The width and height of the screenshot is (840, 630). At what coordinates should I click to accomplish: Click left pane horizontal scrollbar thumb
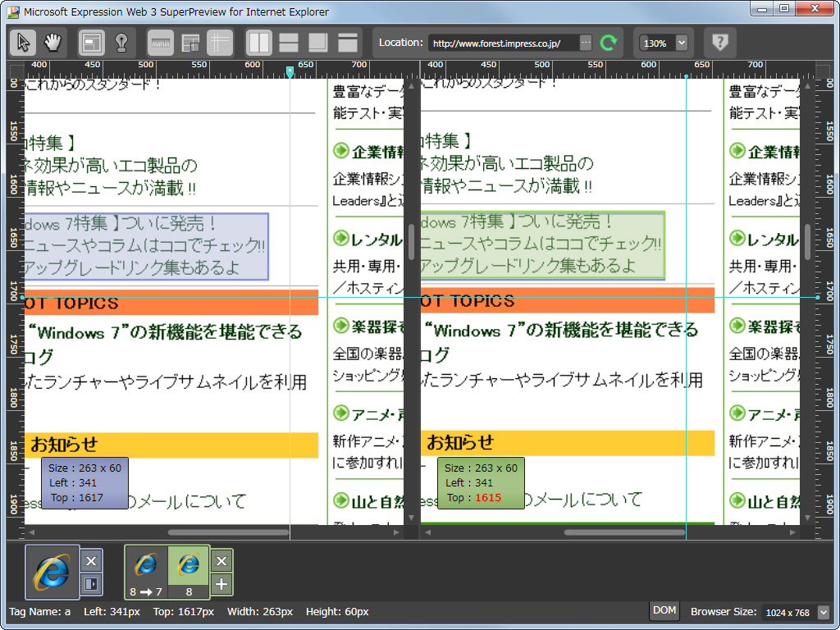pos(229,532)
